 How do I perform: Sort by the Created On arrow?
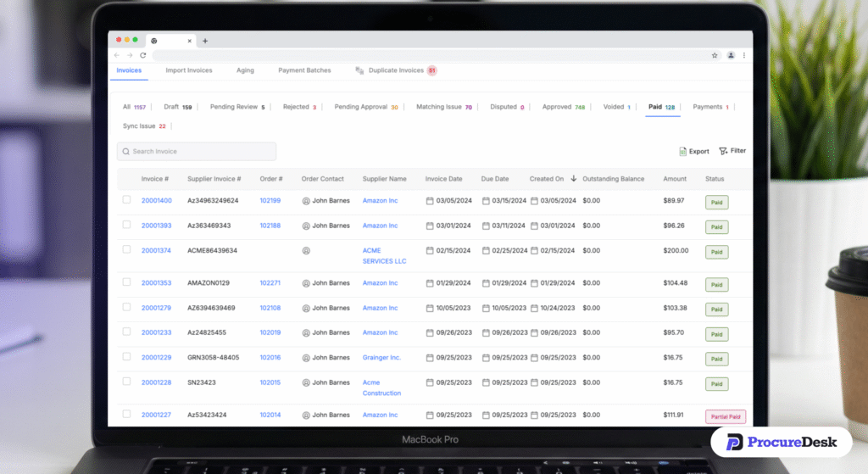click(x=574, y=179)
